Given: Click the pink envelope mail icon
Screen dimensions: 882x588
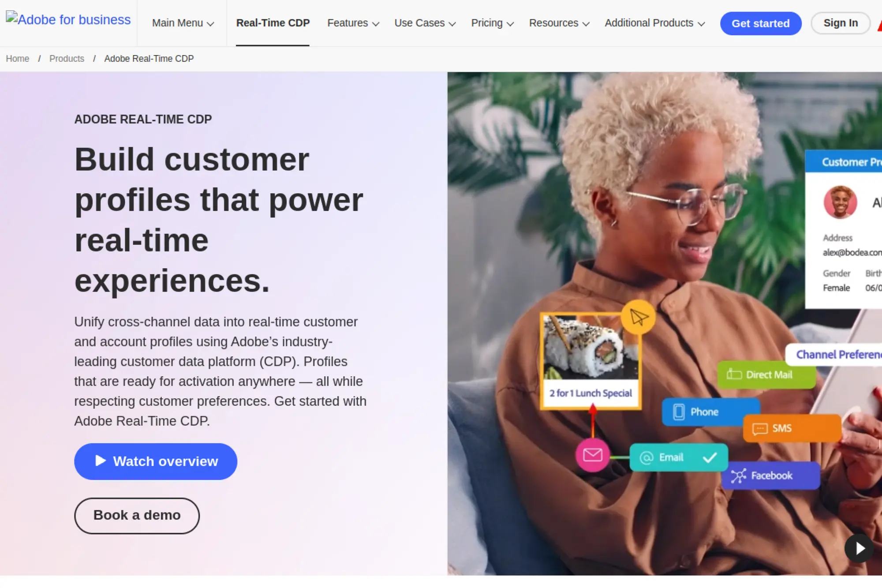Looking at the screenshot, I should coord(593,455).
